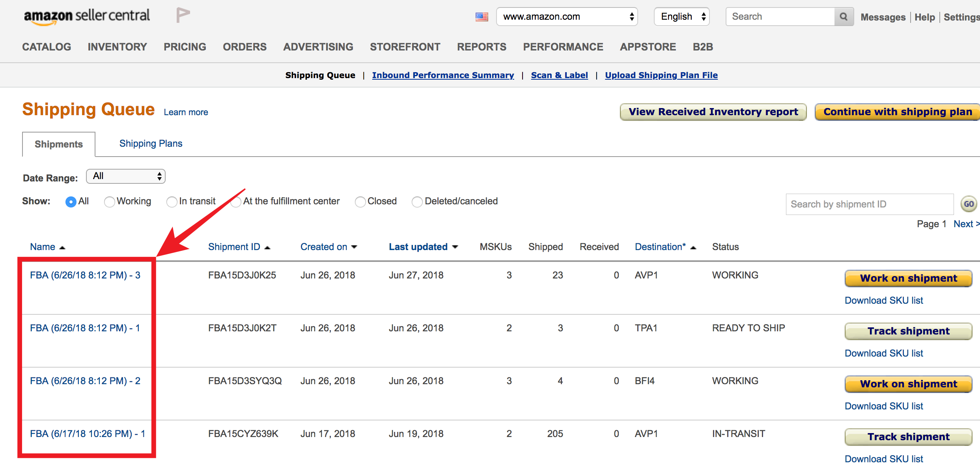Image resolution: width=980 pixels, height=467 pixels.
Task: Open Settings link in header
Action: coord(962,17)
